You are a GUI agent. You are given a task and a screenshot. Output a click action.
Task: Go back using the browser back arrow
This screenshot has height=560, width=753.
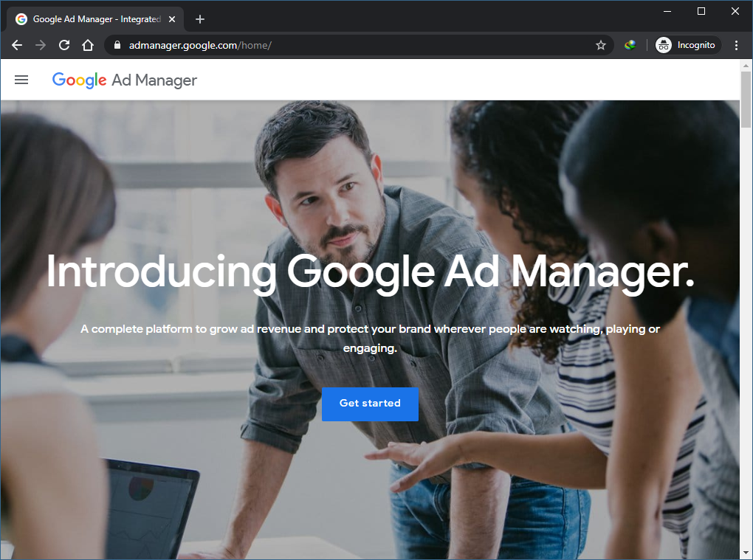17,45
